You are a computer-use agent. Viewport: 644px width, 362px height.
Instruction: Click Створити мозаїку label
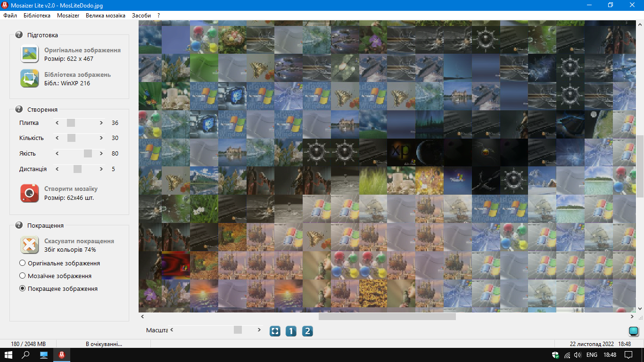pos(71,189)
